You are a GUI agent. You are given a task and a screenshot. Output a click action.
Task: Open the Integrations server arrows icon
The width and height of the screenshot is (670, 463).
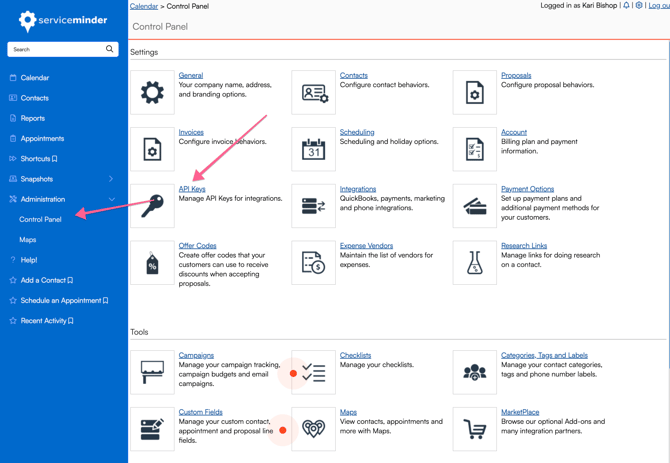click(x=314, y=206)
